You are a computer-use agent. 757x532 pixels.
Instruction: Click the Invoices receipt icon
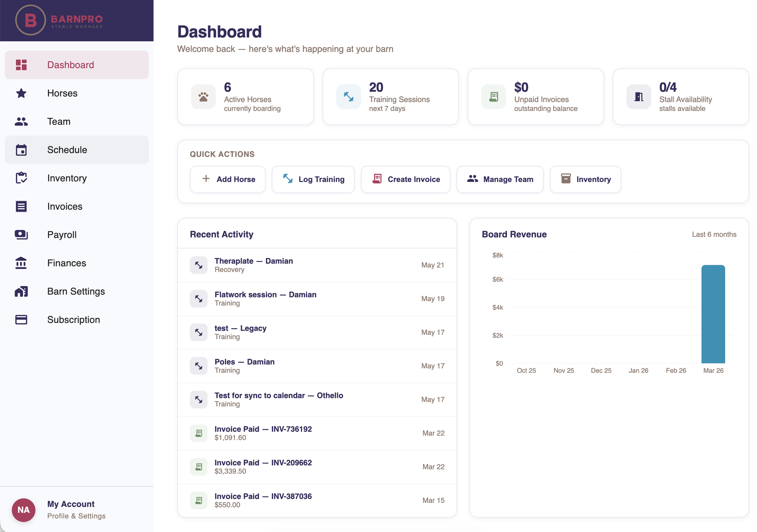click(x=21, y=207)
